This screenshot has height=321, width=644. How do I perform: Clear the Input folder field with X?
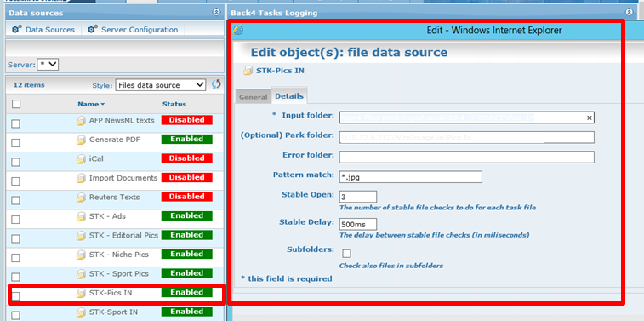(x=589, y=118)
